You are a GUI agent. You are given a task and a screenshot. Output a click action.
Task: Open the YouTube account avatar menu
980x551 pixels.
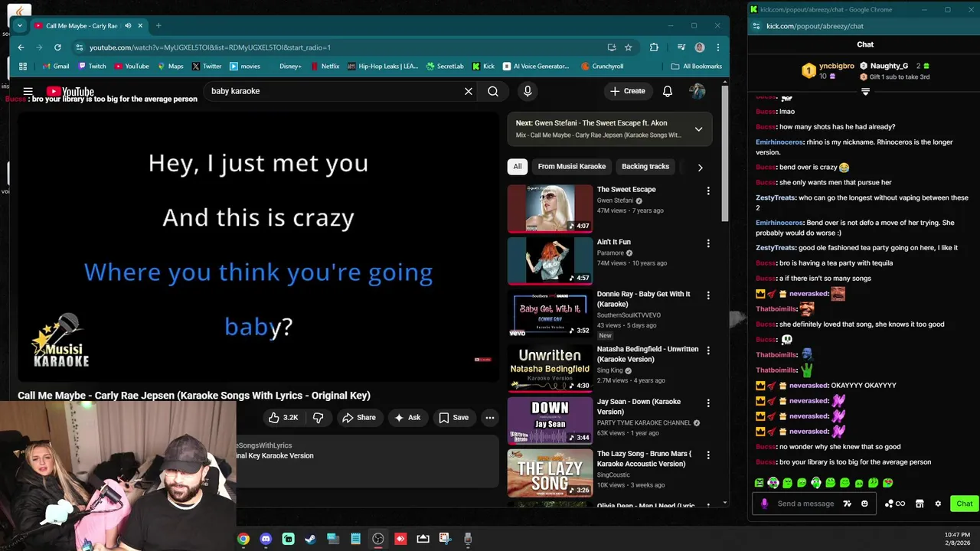tap(697, 91)
